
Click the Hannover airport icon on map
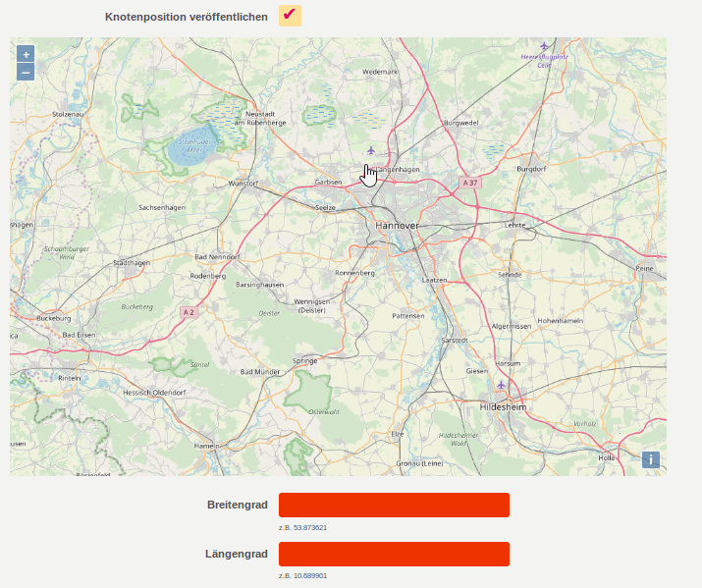tap(371, 151)
